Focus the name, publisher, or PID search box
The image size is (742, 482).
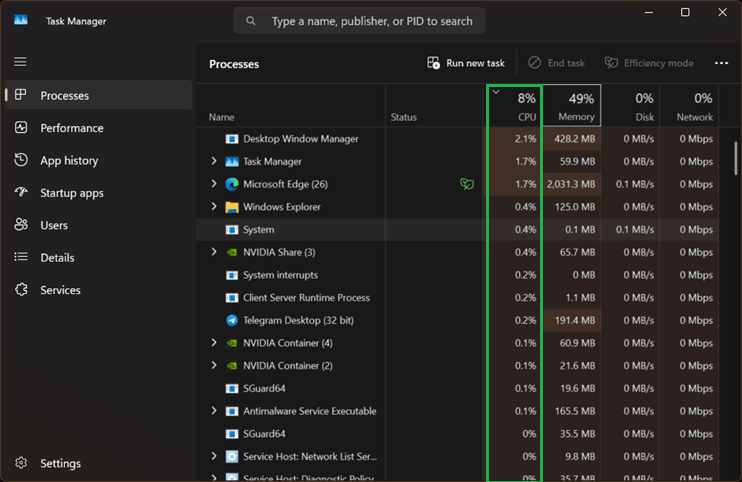pos(359,21)
